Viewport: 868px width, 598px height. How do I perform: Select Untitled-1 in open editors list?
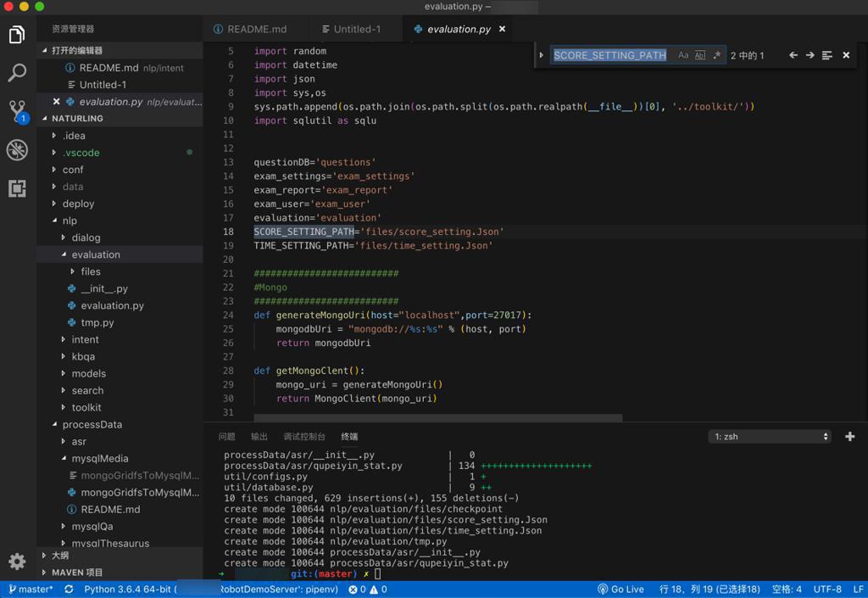pyautogui.click(x=120, y=85)
